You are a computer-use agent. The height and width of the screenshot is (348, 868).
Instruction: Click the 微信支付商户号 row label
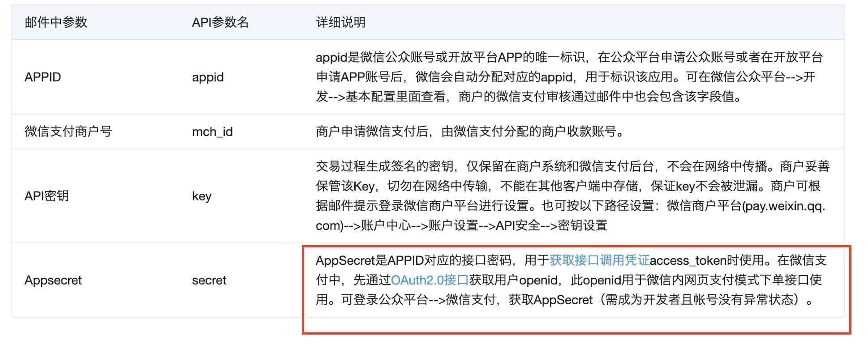click(68, 132)
